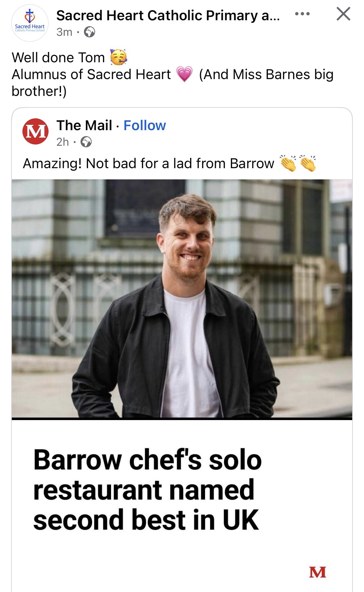This screenshot has height=592, width=364.
Task: Open The Mail red M avatar
Action: [35, 131]
